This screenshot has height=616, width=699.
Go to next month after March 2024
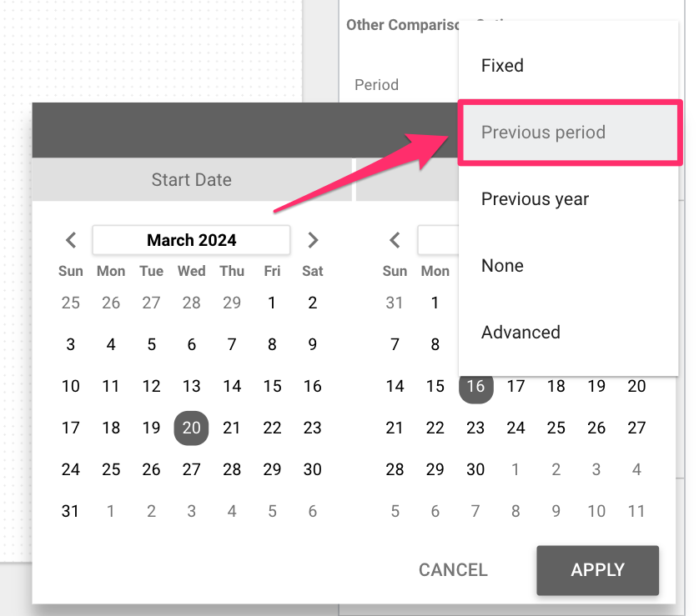click(313, 240)
